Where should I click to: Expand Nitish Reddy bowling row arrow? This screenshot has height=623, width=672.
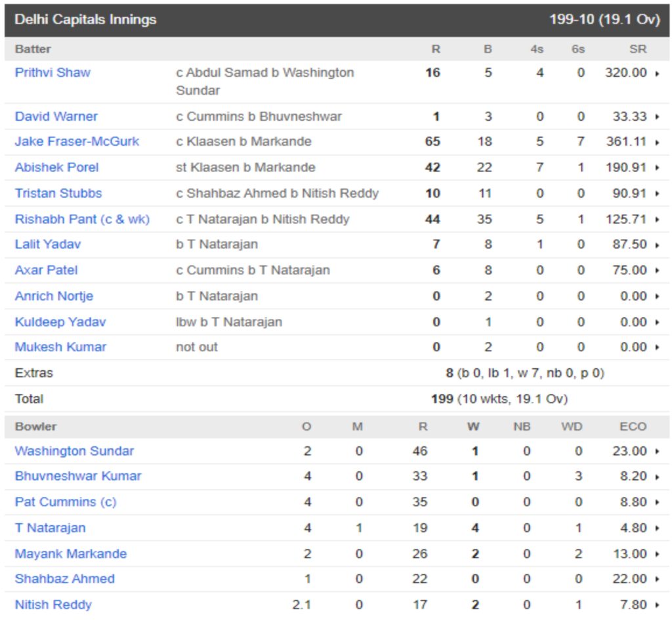coord(658,605)
